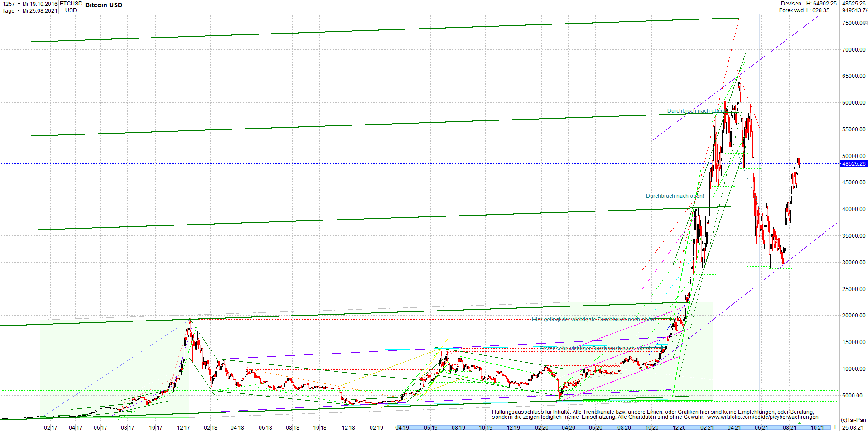Click the 08.17 time axis label
The width and height of the screenshot is (868, 431).
[x=128, y=428]
